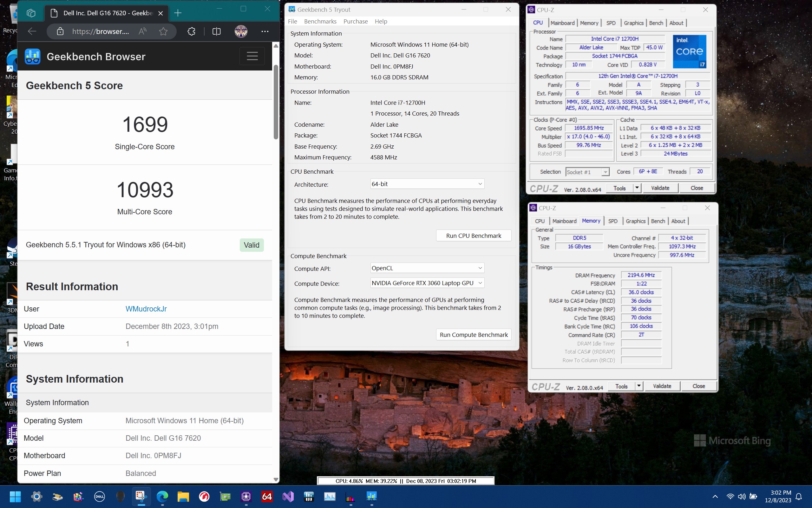
Task: Expand Socket #1 selection dropdown
Action: click(587, 172)
